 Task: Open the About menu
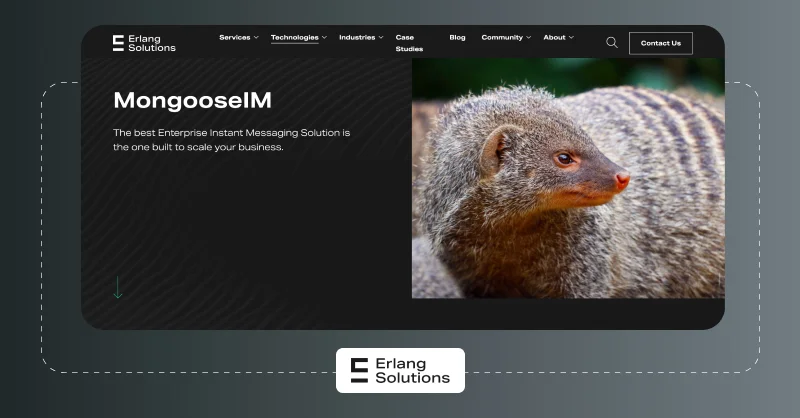point(554,37)
